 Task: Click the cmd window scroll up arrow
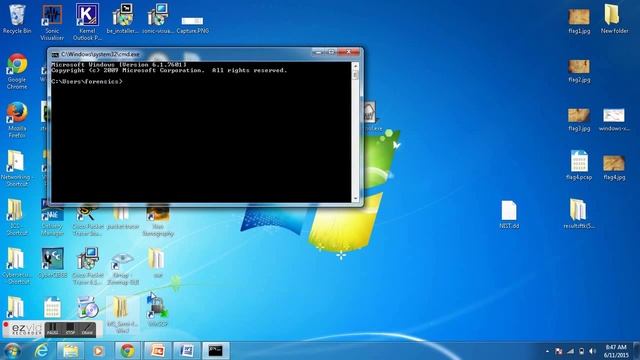coord(355,65)
